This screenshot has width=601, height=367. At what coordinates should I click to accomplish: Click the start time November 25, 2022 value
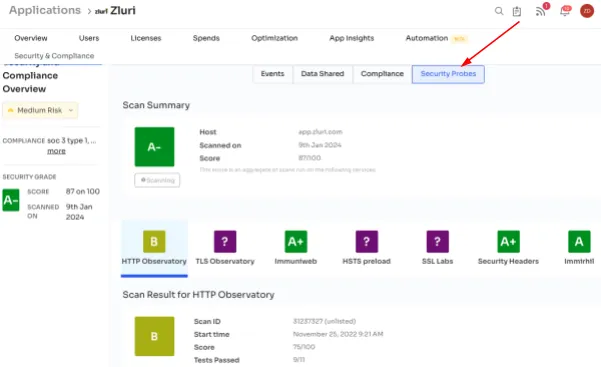pos(338,334)
